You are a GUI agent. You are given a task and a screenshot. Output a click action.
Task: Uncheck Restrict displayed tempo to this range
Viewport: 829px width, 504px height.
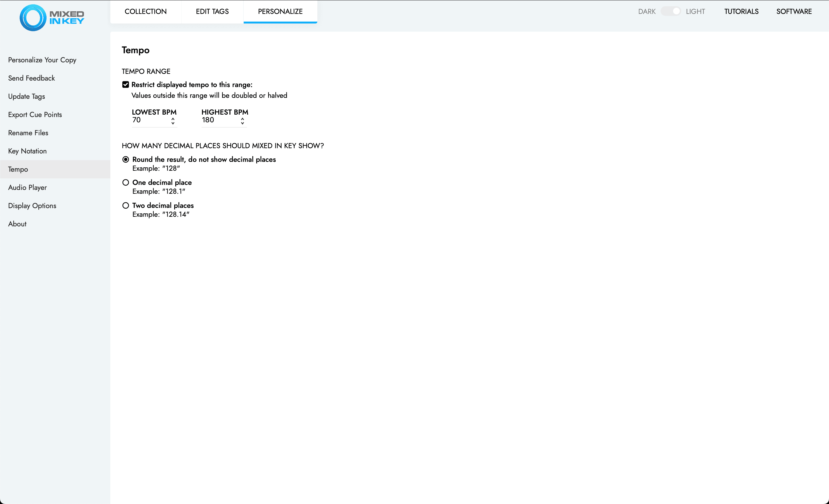coord(125,84)
